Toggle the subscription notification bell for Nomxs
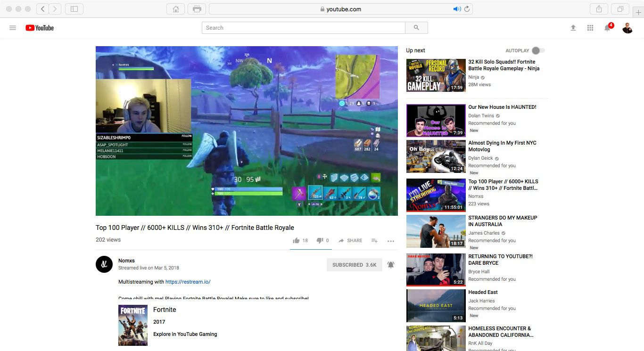Viewport: 644px width, 351px height. tap(391, 265)
